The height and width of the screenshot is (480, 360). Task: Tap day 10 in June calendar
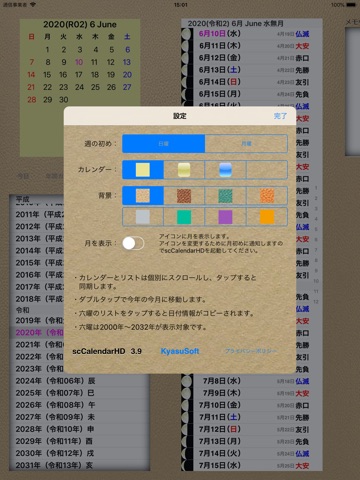pyautogui.click(x=79, y=62)
